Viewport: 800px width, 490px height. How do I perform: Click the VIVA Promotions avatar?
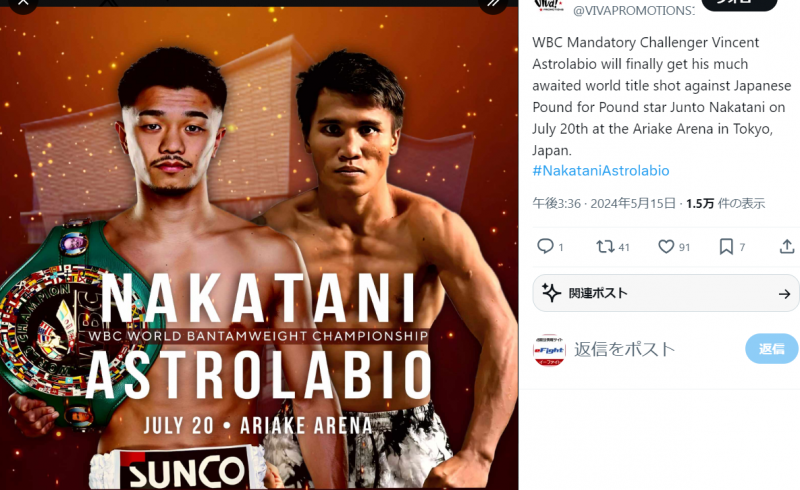pos(549,5)
